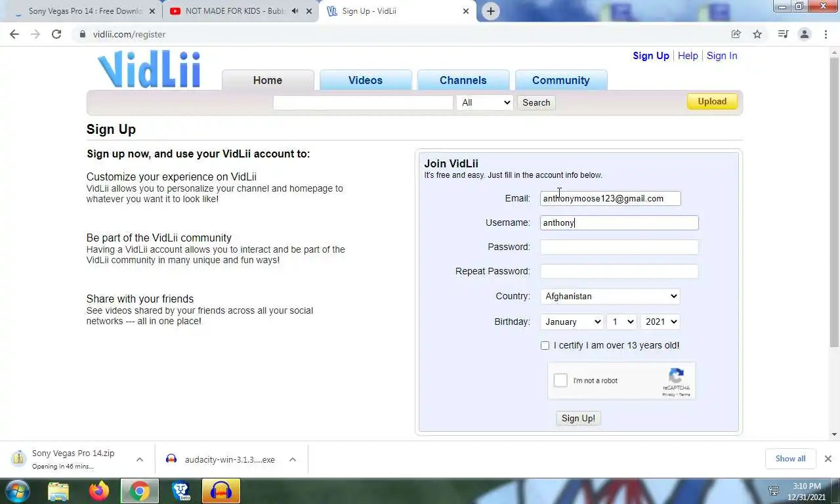Image resolution: width=840 pixels, height=504 pixels.
Task: Click the Sign Up link in header
Action: [x=651, y=56]
